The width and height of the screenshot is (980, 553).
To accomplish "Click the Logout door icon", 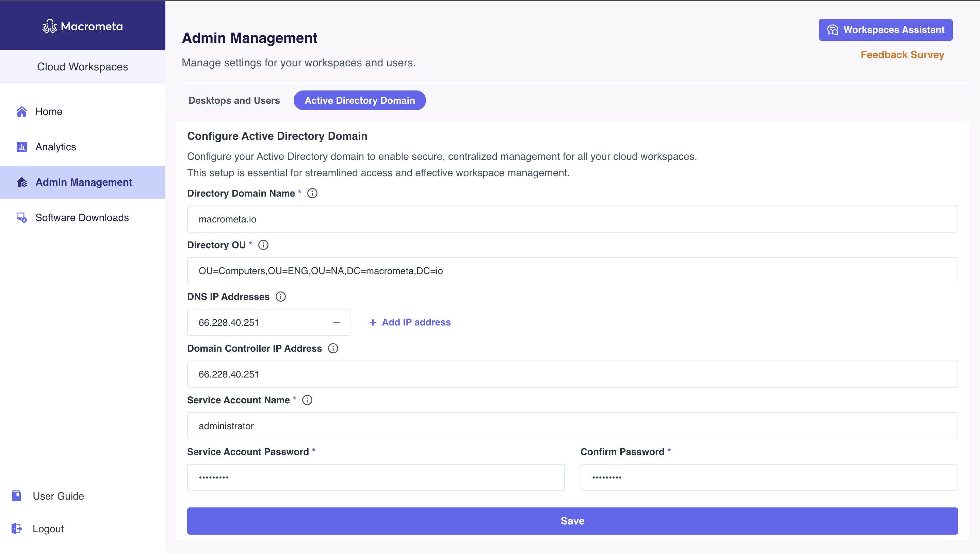I will coord(17,528).
